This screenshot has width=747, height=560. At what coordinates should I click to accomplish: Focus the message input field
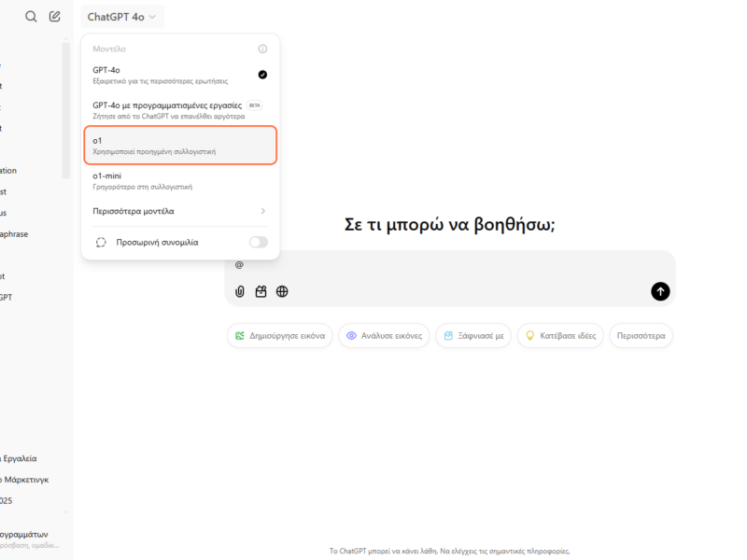(450, 265)
